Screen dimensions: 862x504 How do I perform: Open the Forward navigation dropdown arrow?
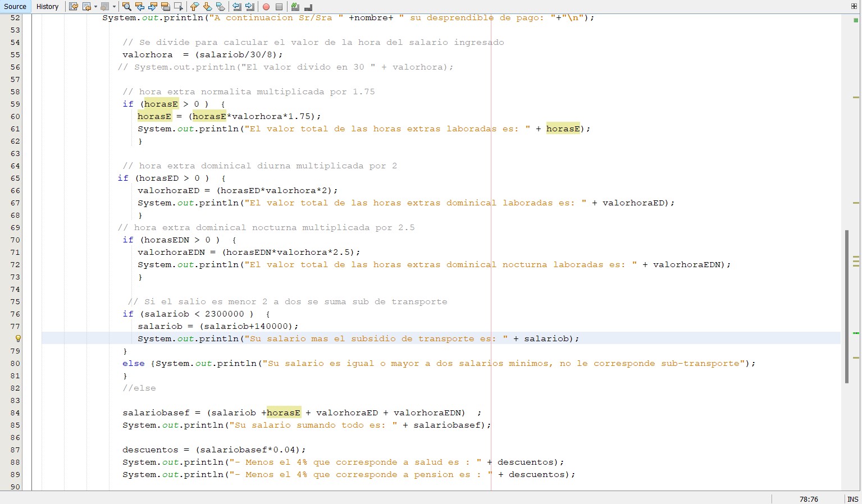click(114, 7)
